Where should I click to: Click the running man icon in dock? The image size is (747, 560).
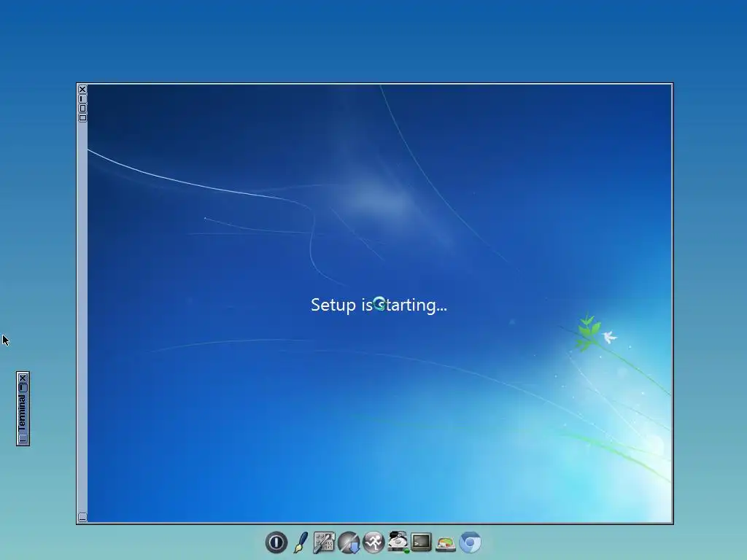tap(373, 542)
